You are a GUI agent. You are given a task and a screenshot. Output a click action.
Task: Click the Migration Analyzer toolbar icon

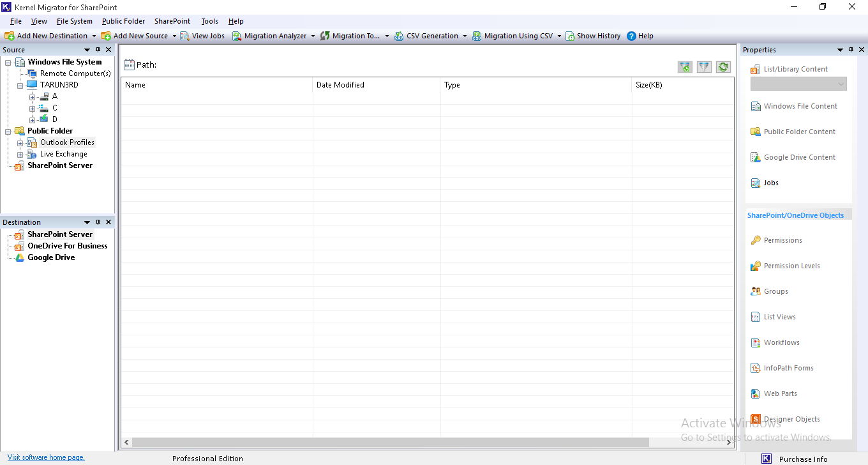click(237, 36)
